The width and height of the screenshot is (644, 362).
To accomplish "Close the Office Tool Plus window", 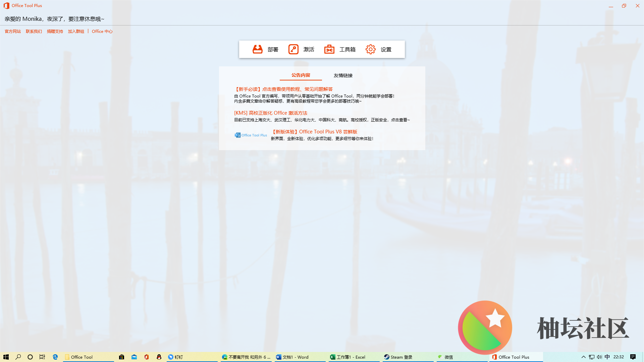I will [637, 6].
